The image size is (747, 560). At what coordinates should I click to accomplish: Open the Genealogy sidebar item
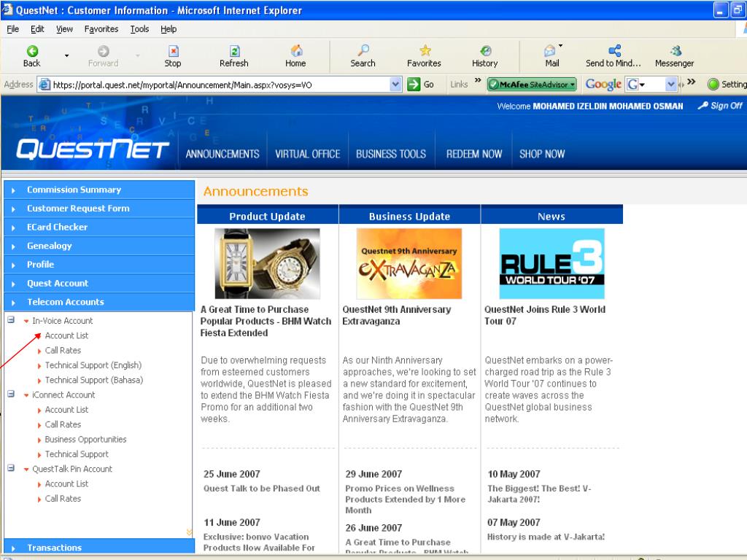[x=99, y=246]
